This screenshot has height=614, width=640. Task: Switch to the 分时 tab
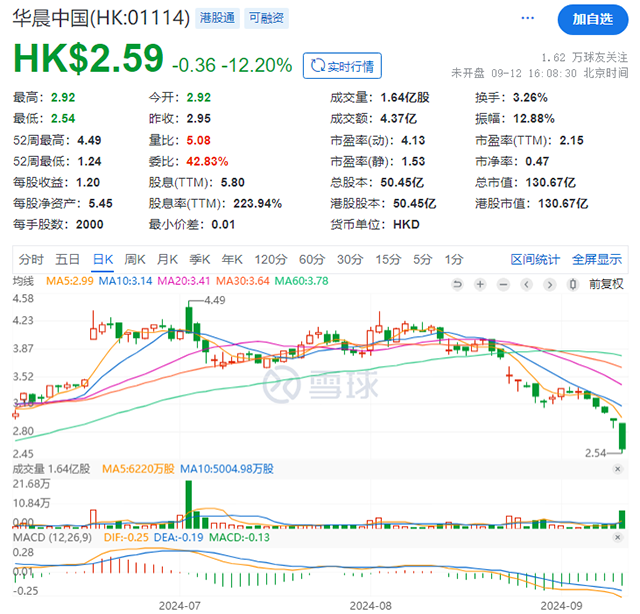click(31, 260)
